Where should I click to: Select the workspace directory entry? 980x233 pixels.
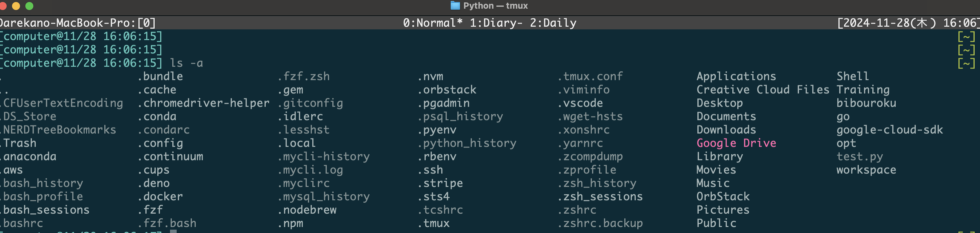(x=866, y=170)
